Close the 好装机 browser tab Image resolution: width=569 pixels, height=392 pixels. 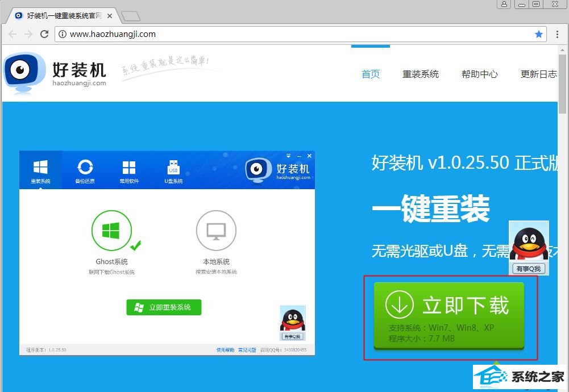[110, 16]
